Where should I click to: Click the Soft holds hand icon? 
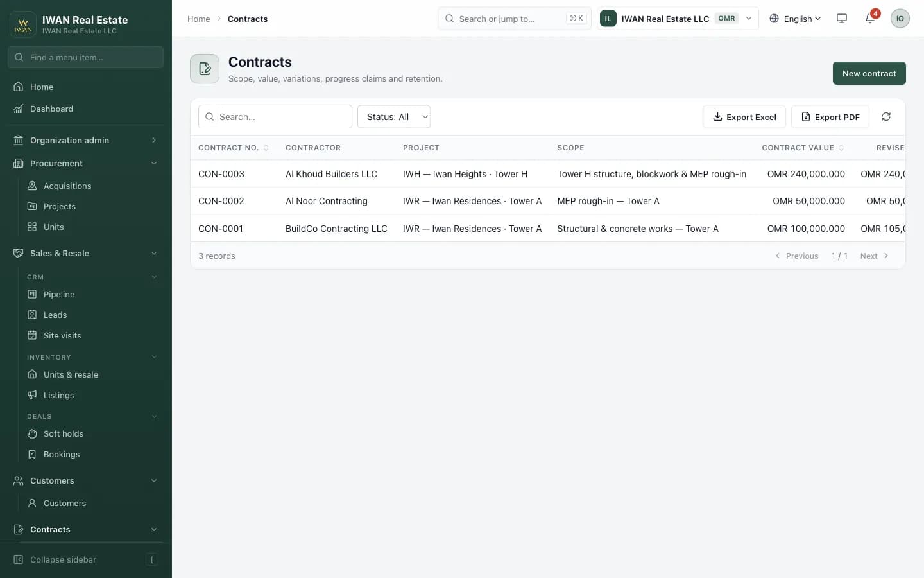[32, 433]
